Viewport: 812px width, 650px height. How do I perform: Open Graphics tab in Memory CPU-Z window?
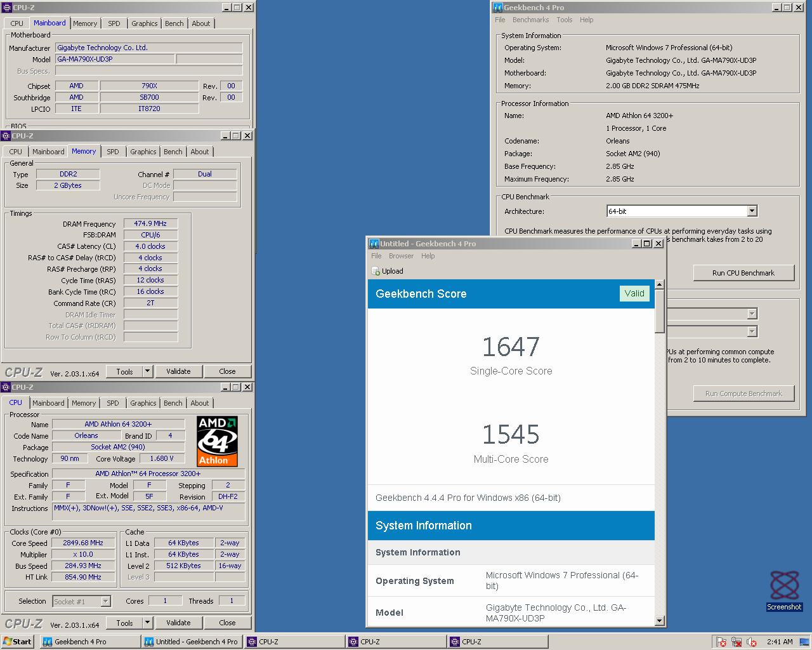143,152
